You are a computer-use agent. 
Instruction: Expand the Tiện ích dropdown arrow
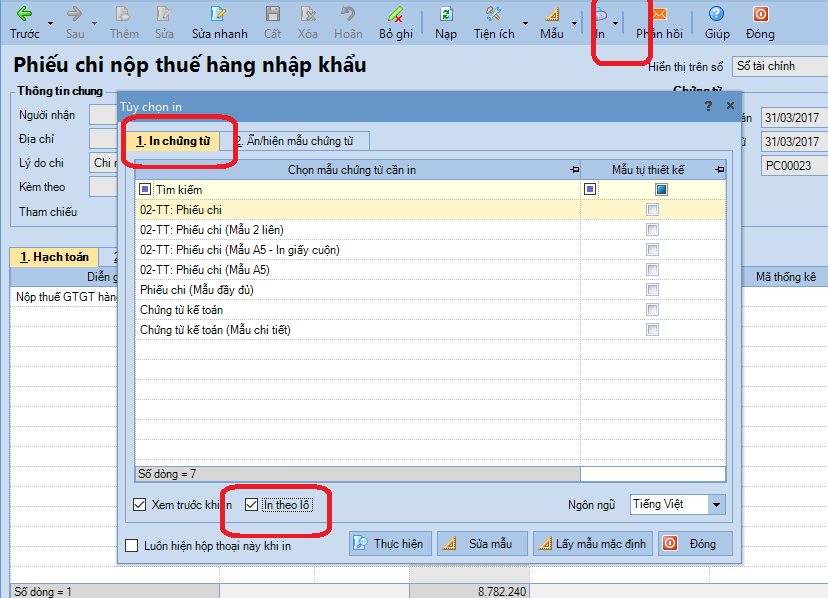coord(525,23)
